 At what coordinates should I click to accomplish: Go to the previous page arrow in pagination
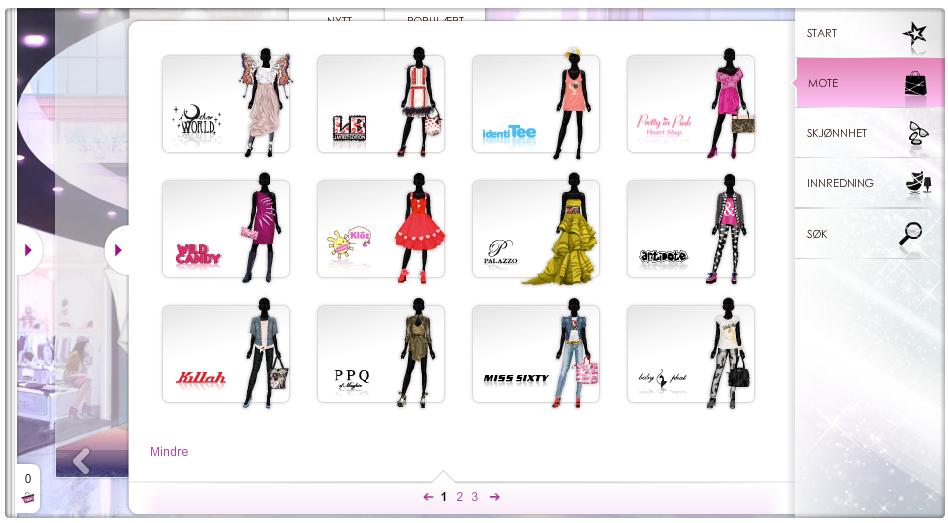[428, 497]
